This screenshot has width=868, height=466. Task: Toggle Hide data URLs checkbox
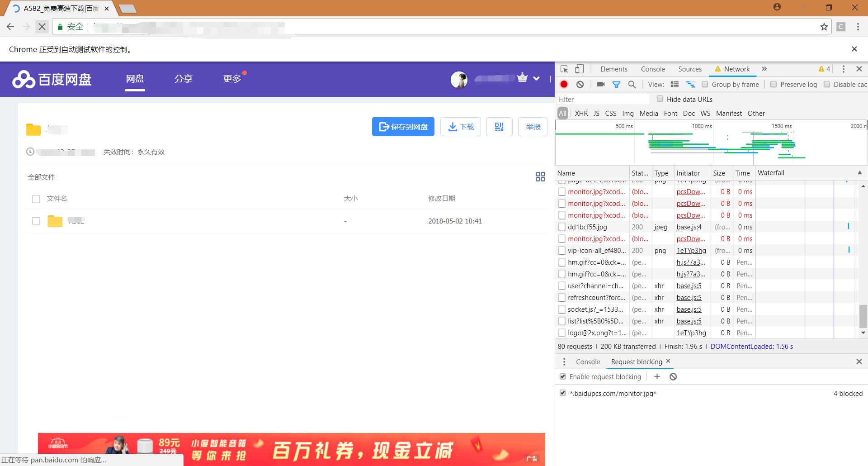pyautogui.click(x=660, y=99)
